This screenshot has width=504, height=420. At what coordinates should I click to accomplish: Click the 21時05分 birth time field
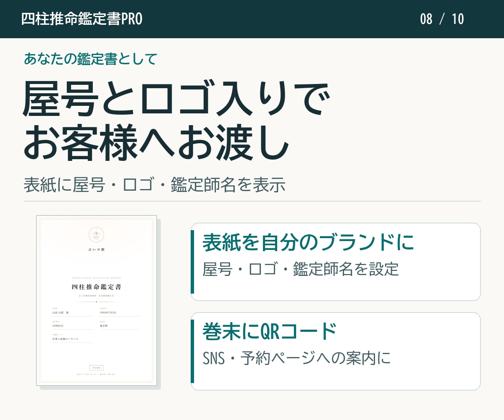coord(72,325)
